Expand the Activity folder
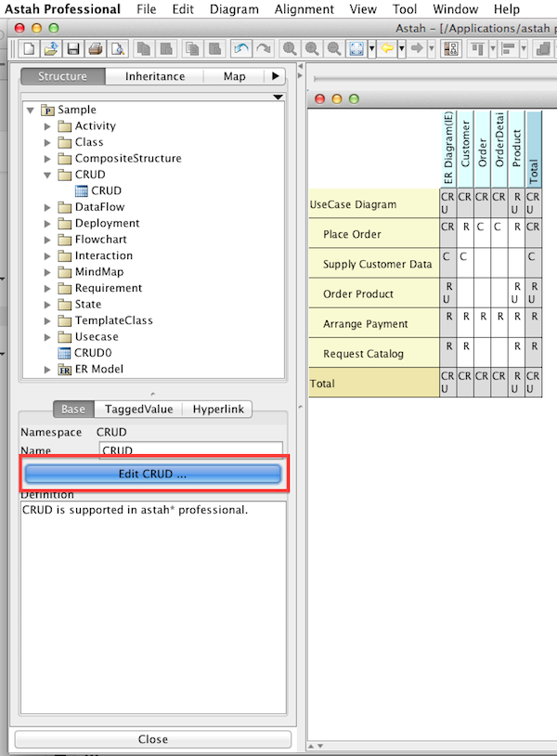557x756 pixels. [48, 126]
